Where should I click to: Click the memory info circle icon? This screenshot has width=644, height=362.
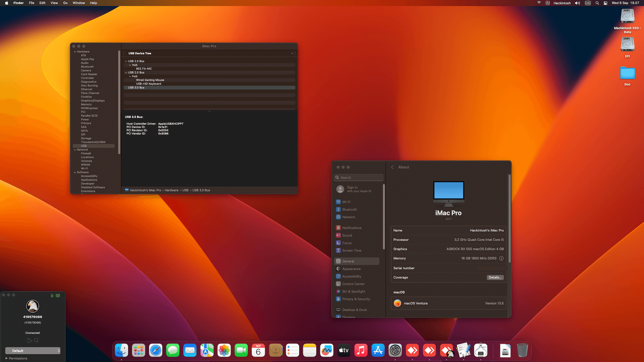pos(501,258)
